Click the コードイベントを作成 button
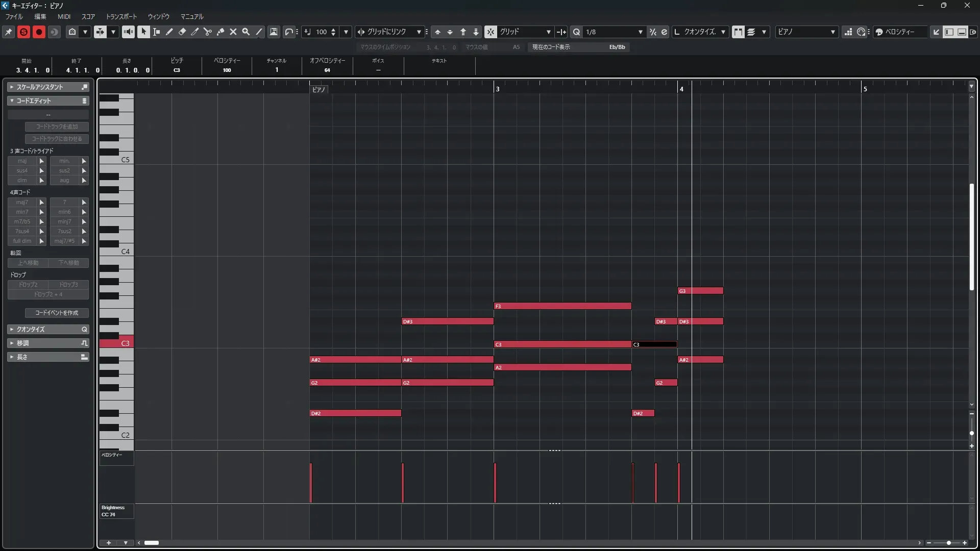980x551 pixels. 57,313
